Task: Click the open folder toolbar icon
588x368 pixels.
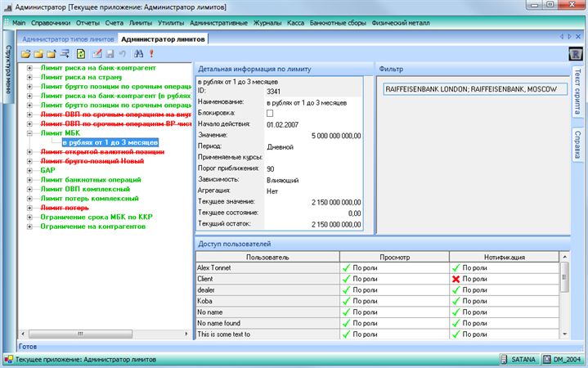Action: tap(25, 54)
